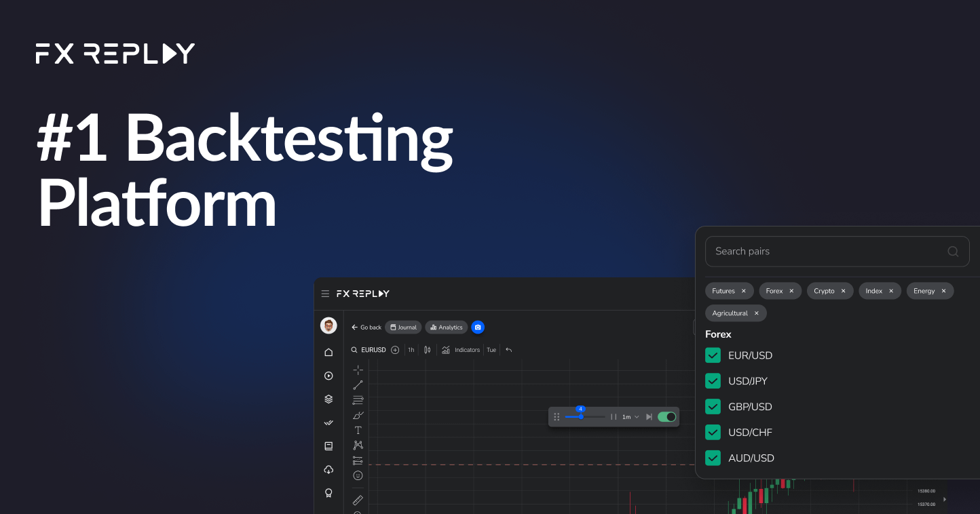Click the layers icon in sidebar

coord(328,399)
